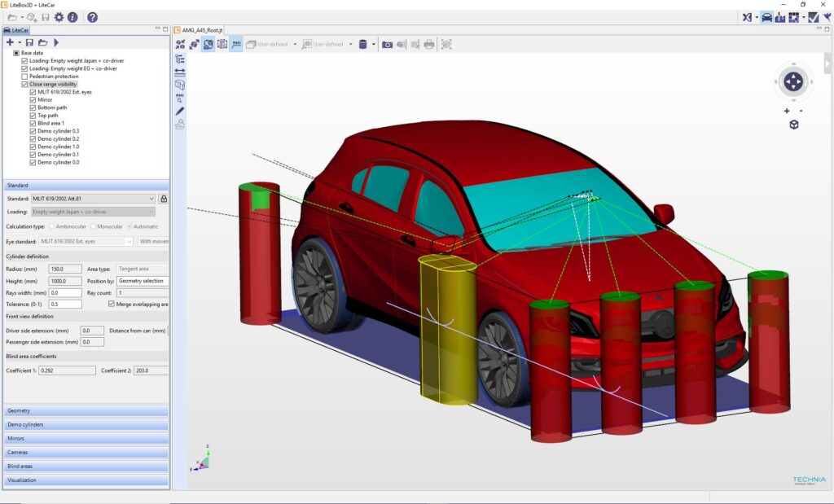Click the blue cylinder icon in viewer toolbar
The image size is (834, 504).
point(362,44)
